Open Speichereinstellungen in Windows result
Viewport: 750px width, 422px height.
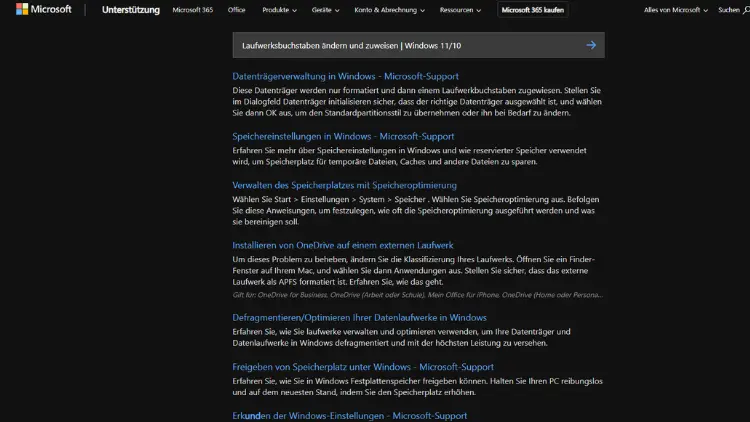[343, 136]
